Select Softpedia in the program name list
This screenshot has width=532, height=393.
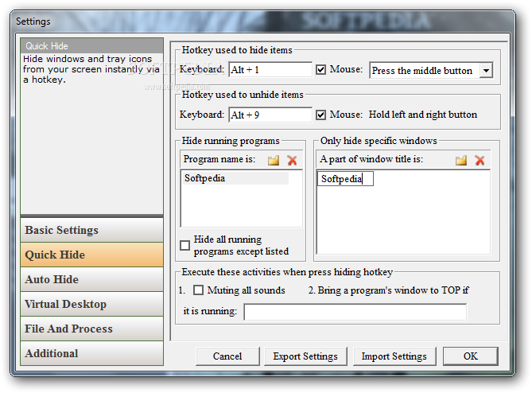[235, 178]
